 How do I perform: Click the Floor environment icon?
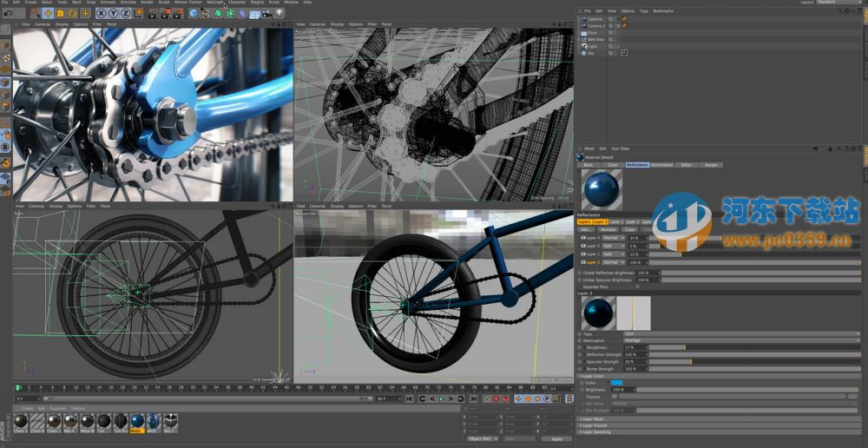click(x=254, y=13)
